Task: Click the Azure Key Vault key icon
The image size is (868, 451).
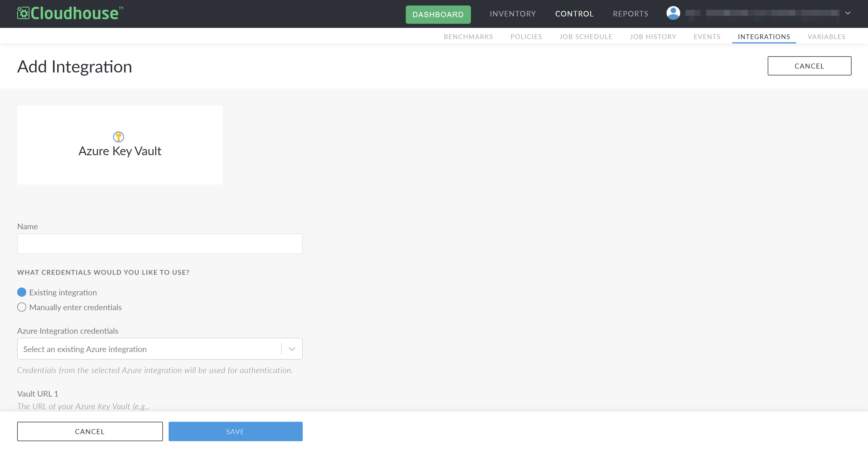Action: point(119,137)
